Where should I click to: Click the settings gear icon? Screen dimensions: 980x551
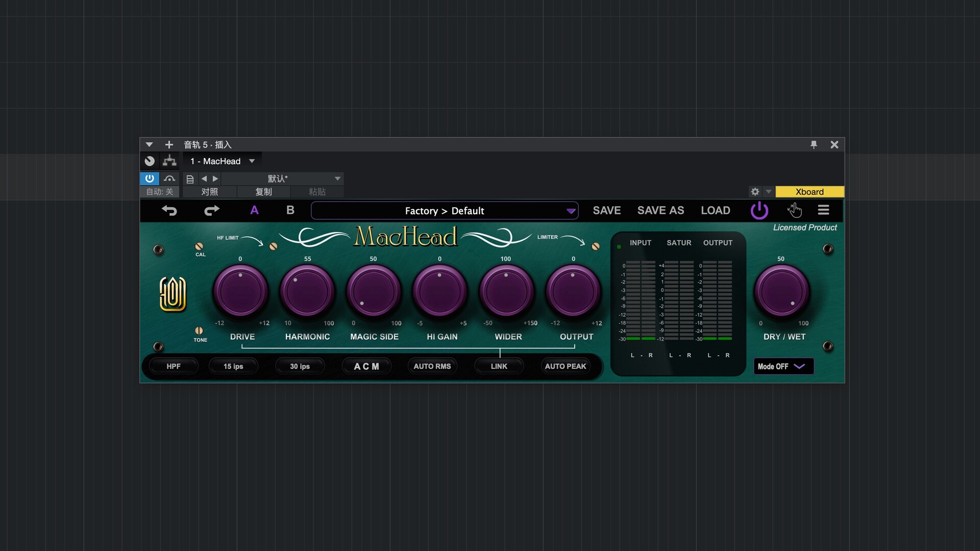pyautogui.click(x=755, y=191)
